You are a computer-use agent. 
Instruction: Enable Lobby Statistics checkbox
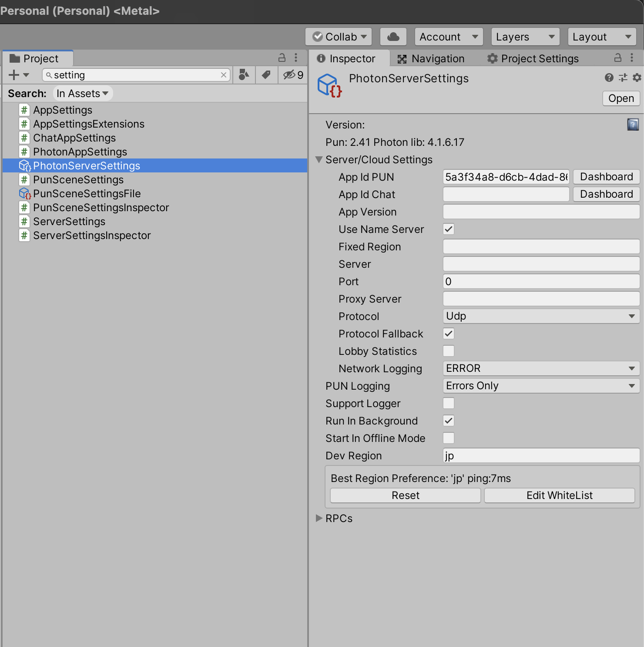[x=449, y=351]
